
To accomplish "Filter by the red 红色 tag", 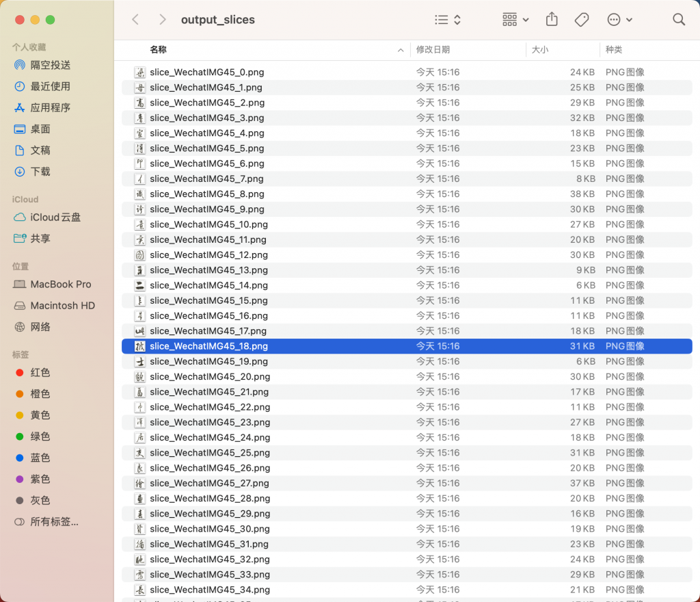I will pos(40,373).
